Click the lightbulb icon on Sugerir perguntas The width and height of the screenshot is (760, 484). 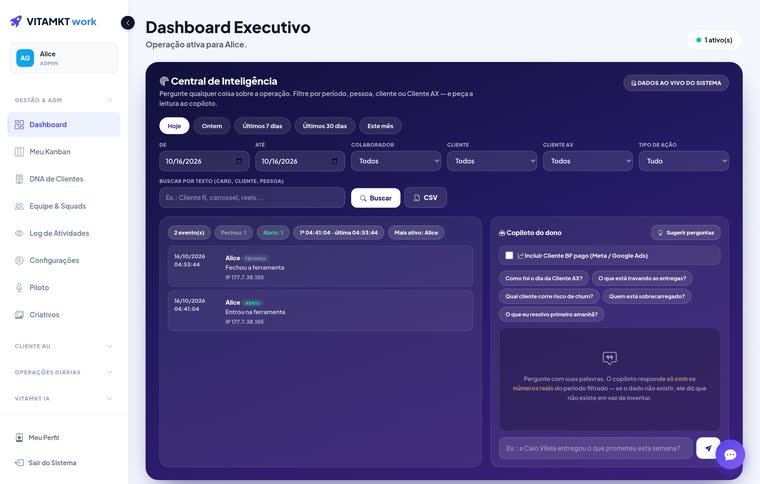(x=660, y=233)
